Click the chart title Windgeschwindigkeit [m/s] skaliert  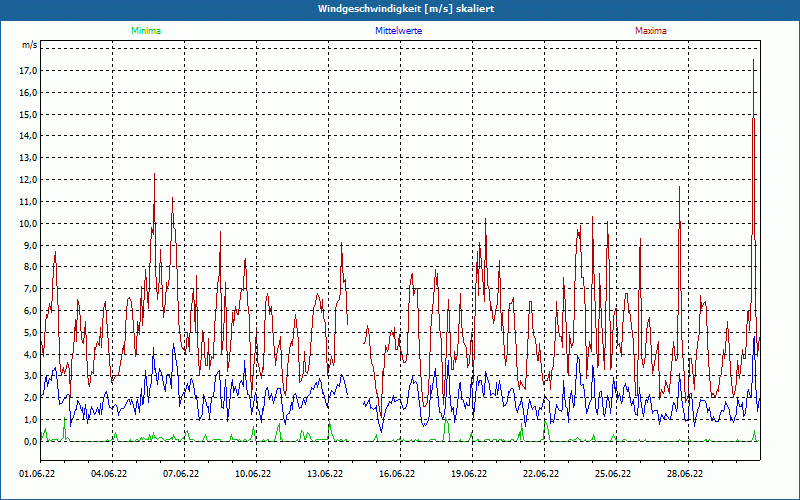[x=406, y=9]
